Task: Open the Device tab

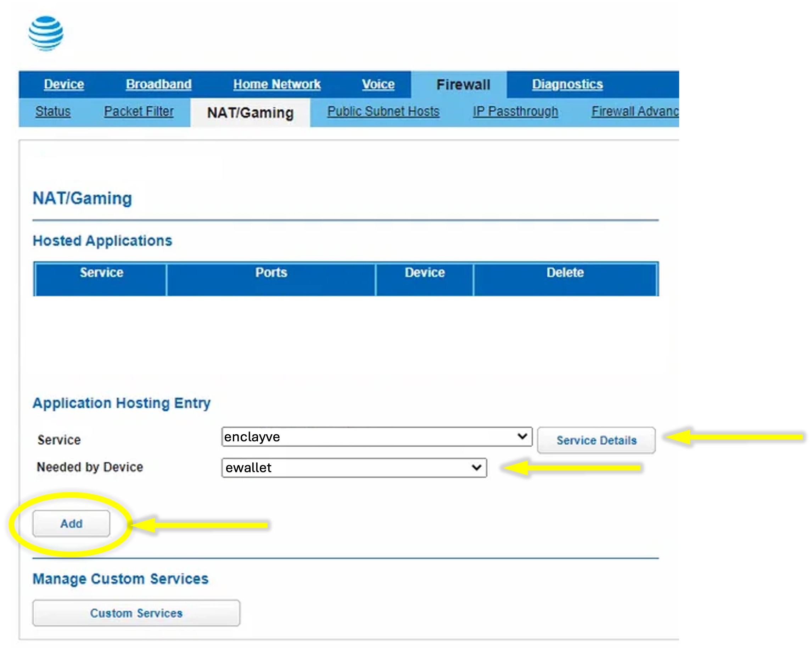Action: [x=64, y=84]
